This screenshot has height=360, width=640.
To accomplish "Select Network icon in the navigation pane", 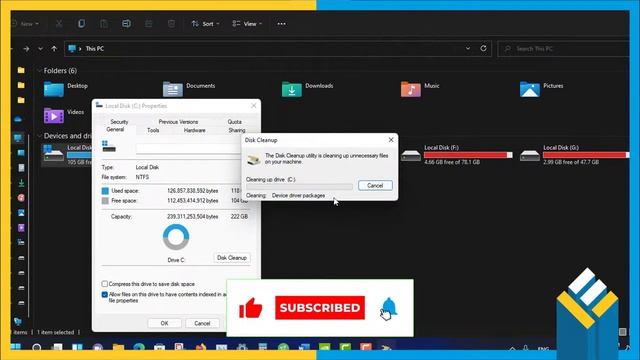I will (18, 321).
